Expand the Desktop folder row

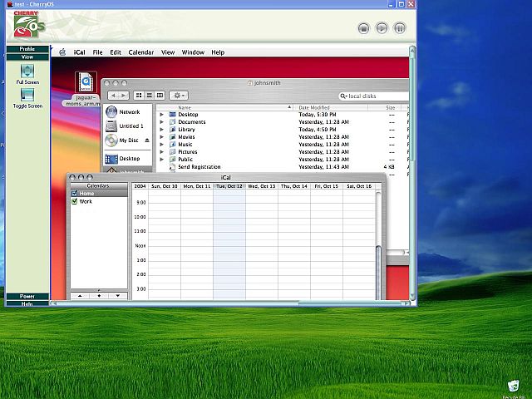(x=162, y=115)
